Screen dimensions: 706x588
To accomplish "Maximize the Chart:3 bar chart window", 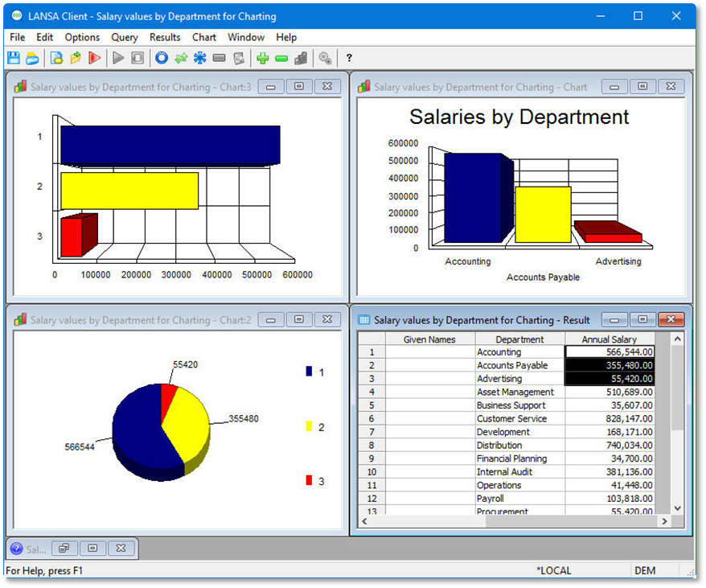I will click(x=298, y=87).
